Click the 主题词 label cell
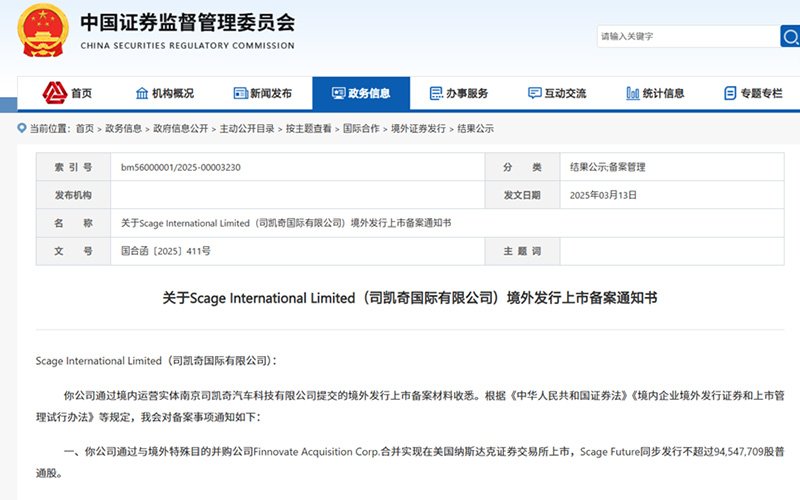This screenshot has width=800, height=500. tap(522, 251)
